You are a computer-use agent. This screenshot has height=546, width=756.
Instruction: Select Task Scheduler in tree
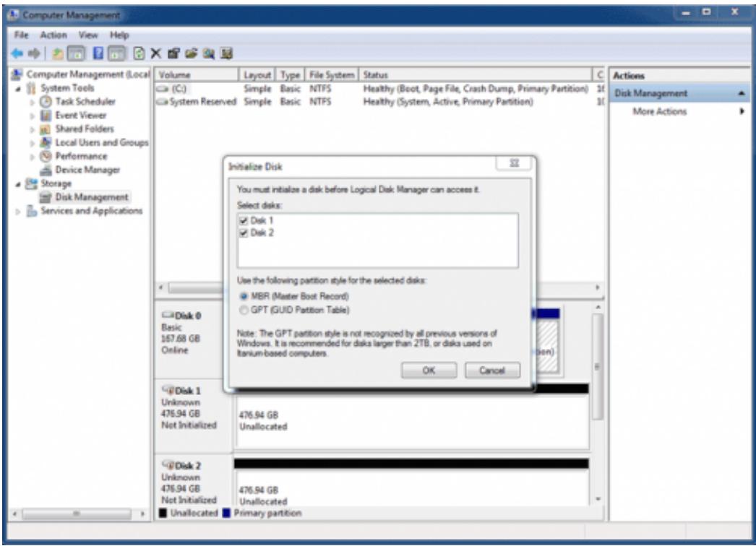point(85,102)
